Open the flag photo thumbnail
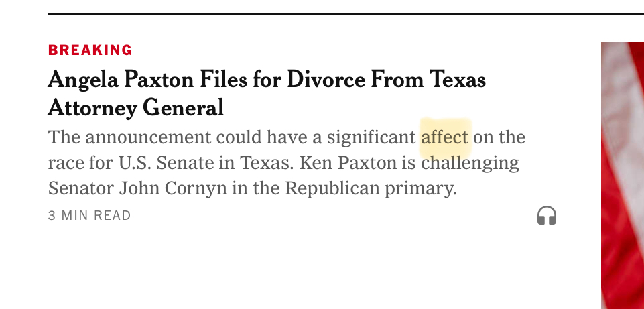Viewport: 644px width, 309px height. (x=622, y=174)
